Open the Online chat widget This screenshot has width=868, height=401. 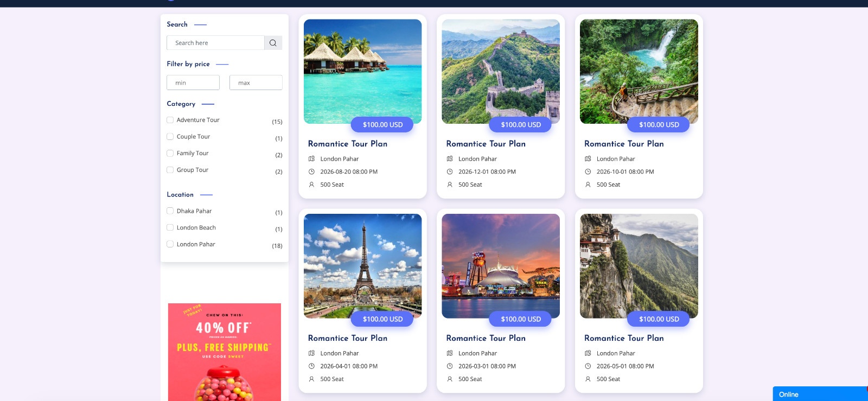[x=820, y=394]
